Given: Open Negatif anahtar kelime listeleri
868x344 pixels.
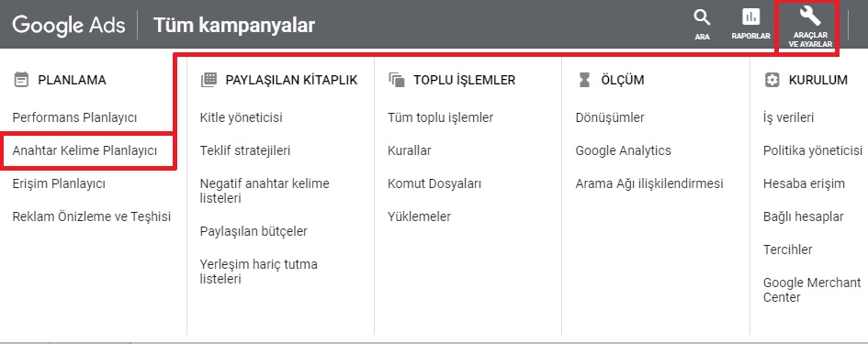Looking at the screenshot, I should 265,191.
